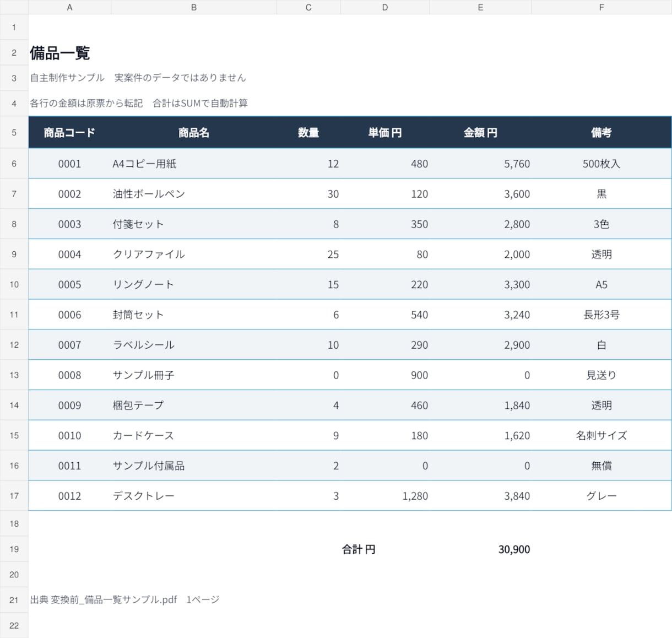Select remark cell 黒
The image size is (672, 638).
tap(601, 194)
